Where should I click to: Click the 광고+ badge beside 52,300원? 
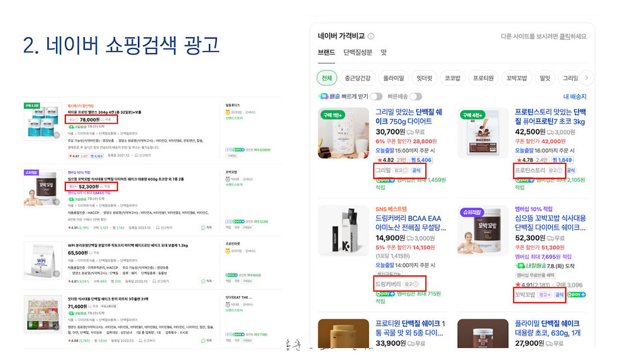[x=73, y=187]
